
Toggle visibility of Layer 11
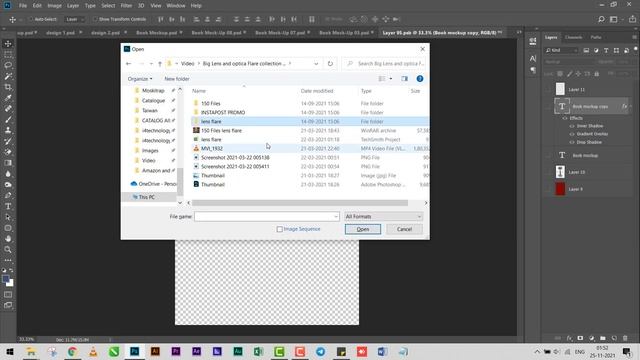[548, 89]
